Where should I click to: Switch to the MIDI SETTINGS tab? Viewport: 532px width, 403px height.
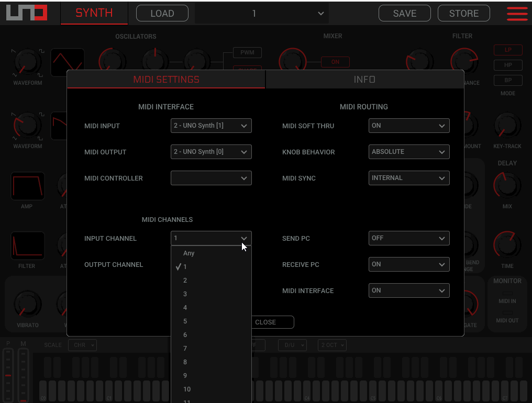pyautogui.click(x=167, y=80)
